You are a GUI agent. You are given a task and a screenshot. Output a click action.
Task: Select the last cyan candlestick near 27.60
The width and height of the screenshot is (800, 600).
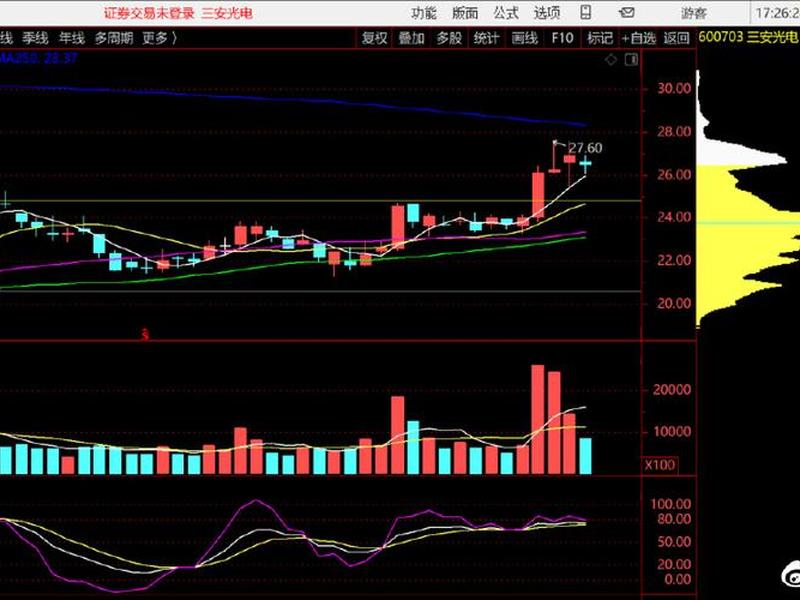click(x=585, y=164)
